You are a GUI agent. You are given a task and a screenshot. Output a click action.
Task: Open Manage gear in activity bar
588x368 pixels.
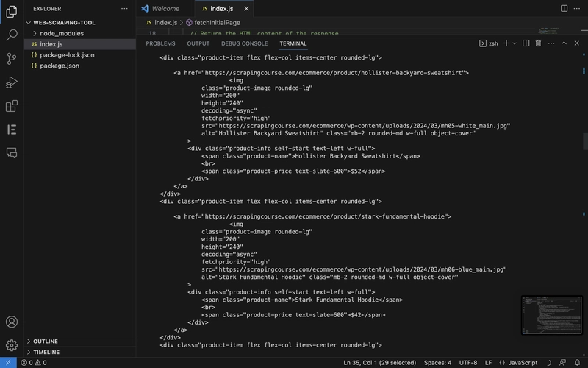tap(12, 344)
